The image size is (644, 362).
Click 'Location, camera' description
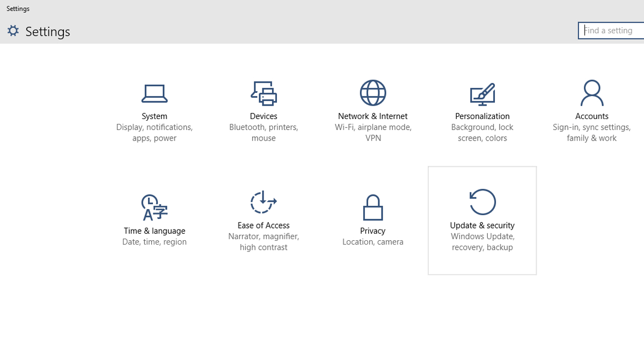(373, 242)
